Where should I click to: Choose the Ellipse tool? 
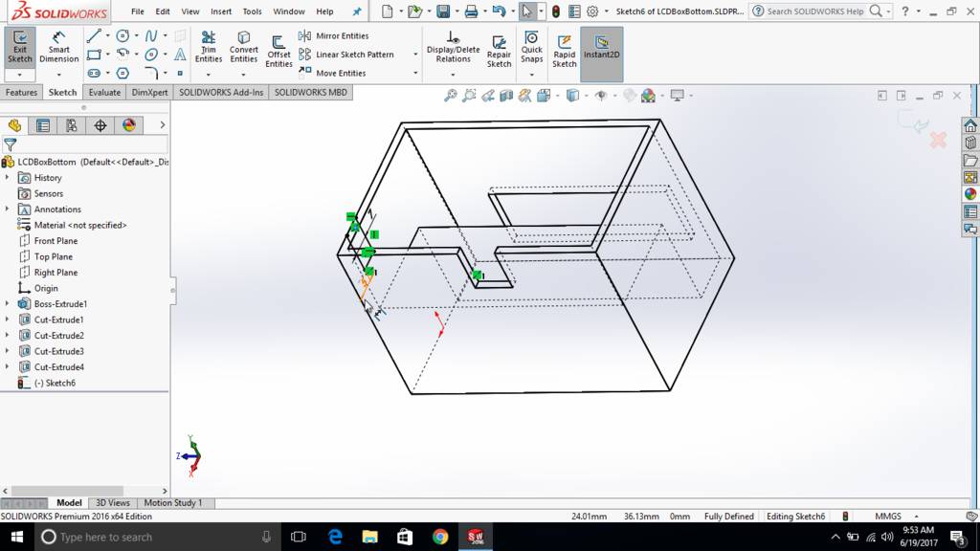tap(151, 55)
